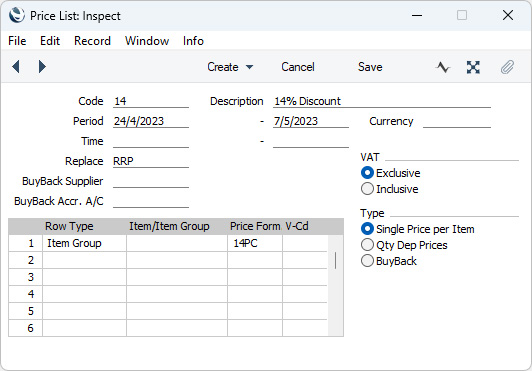The width and height of the screenshot is (532, 371).
Task: Click the table's vertical scrollbar handle
Action: pyautogui.click(x=335, y=260)
